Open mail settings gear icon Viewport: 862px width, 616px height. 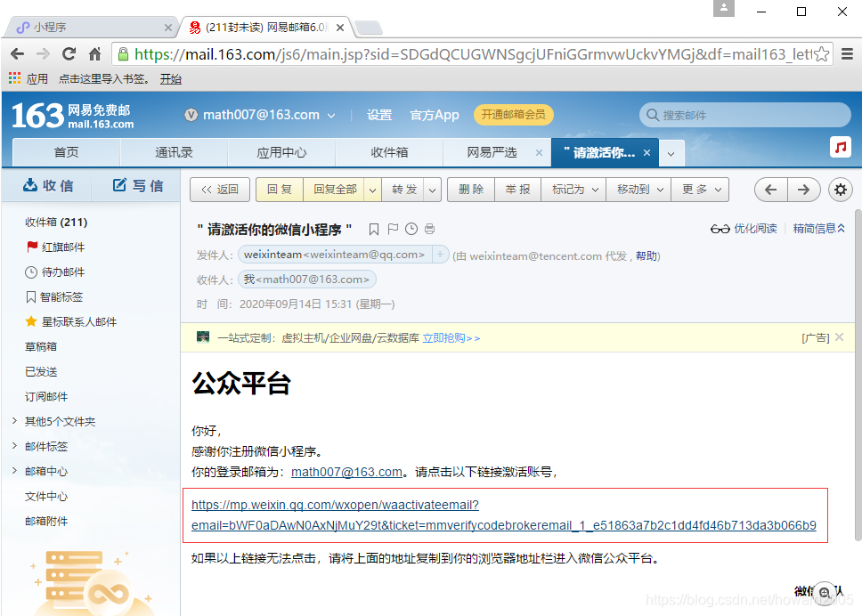840,190
